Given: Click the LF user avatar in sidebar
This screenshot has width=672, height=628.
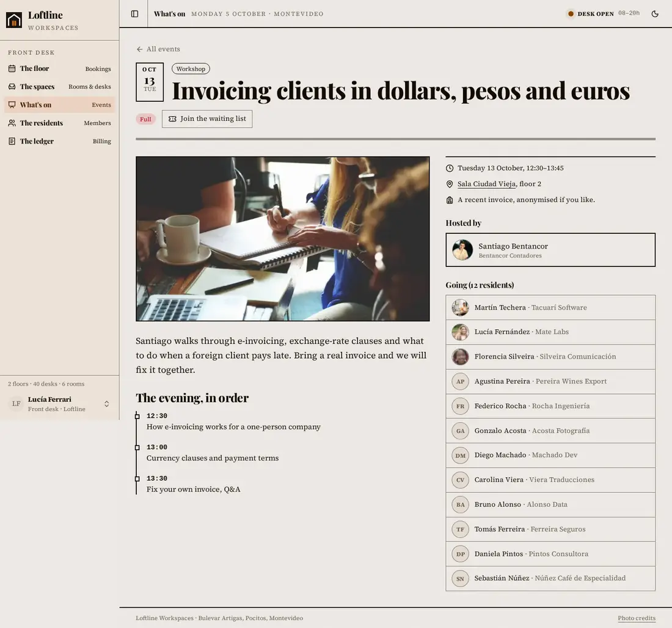Looking at the screenshot, I should point(16,404).
